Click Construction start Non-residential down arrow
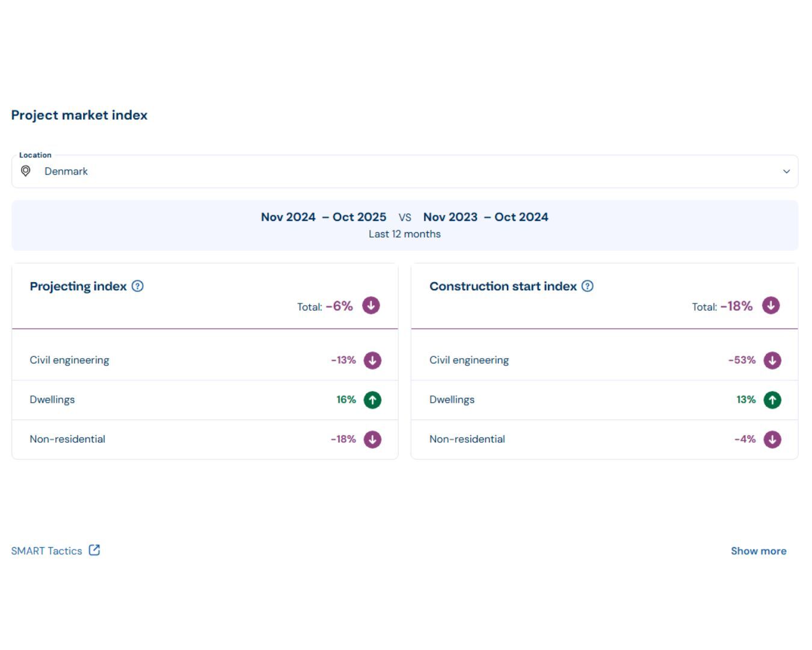Screen dimensions: 812x650 coord(772,439)
